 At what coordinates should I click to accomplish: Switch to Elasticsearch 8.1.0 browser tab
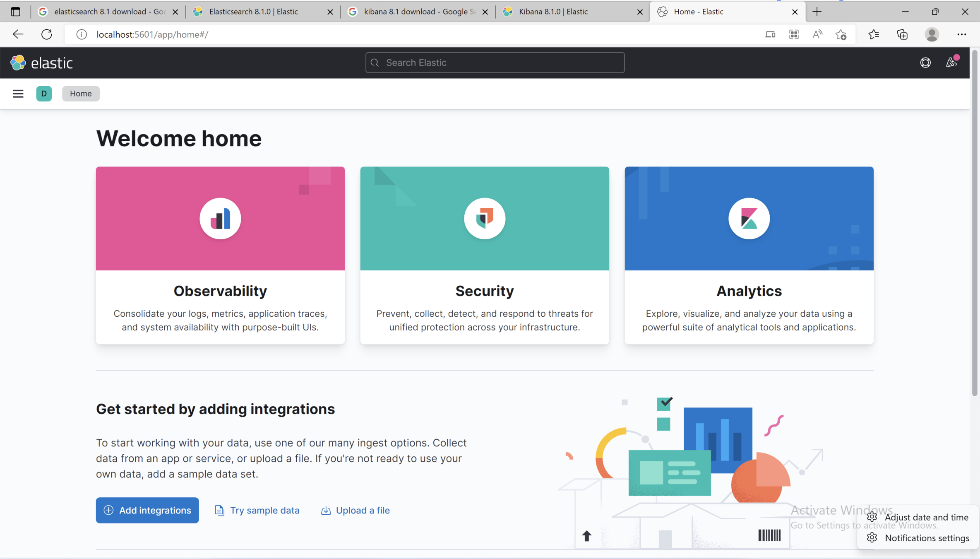tap(253, 12)
